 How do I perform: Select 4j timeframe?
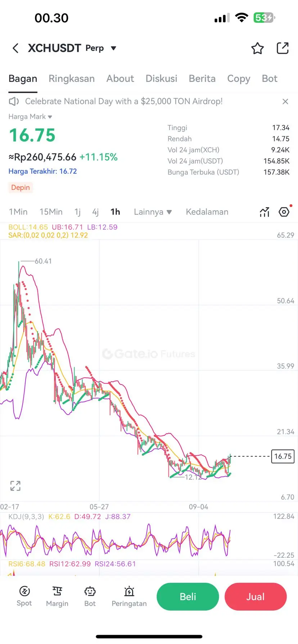tap(95, 212)
